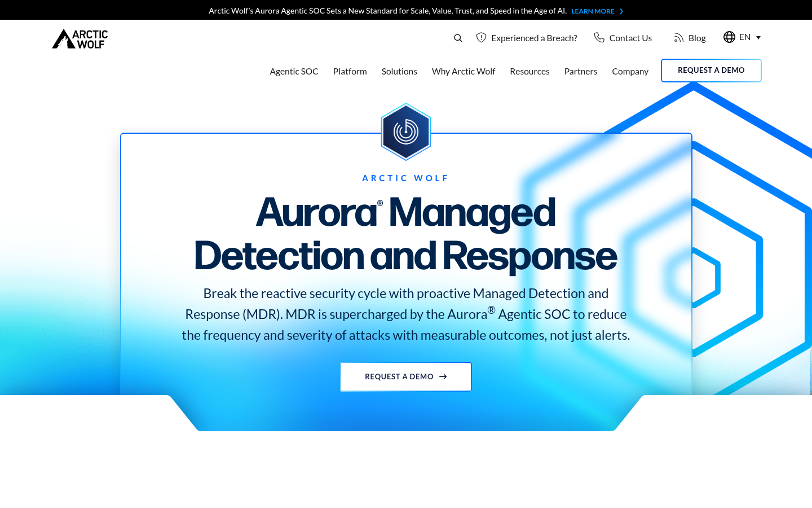
Task: Click Request a Demo in the navigation bar
Action: pyautogui.click(x=711, y=71)
